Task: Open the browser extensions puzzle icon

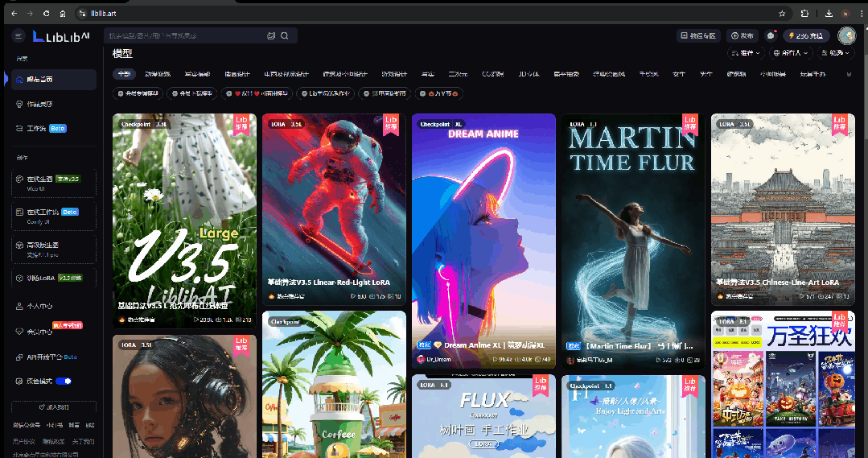Action: [804, 14]
